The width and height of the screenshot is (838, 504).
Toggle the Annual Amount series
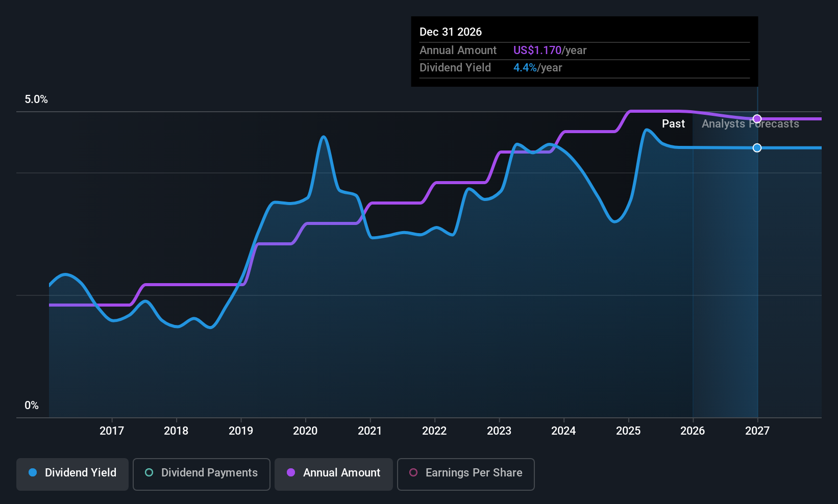[334, 474]
